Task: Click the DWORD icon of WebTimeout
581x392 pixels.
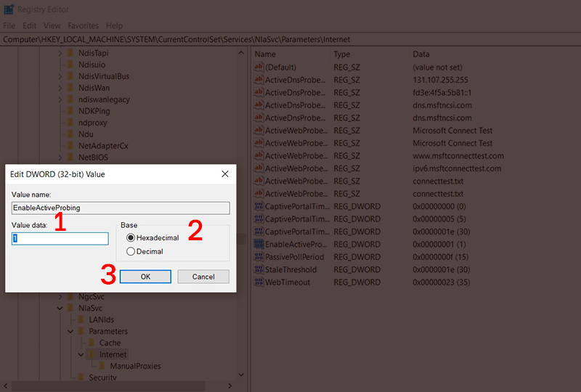Action: click(x=259, y=282)
